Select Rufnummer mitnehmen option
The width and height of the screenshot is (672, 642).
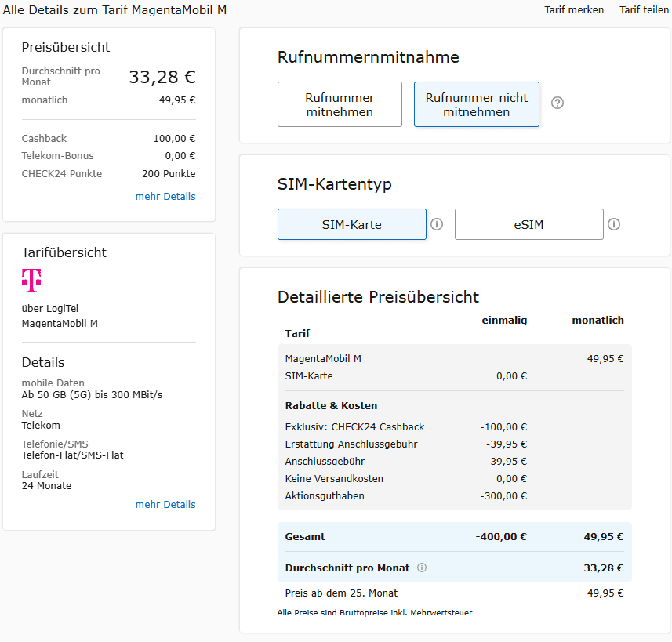[x=340, y=104]
